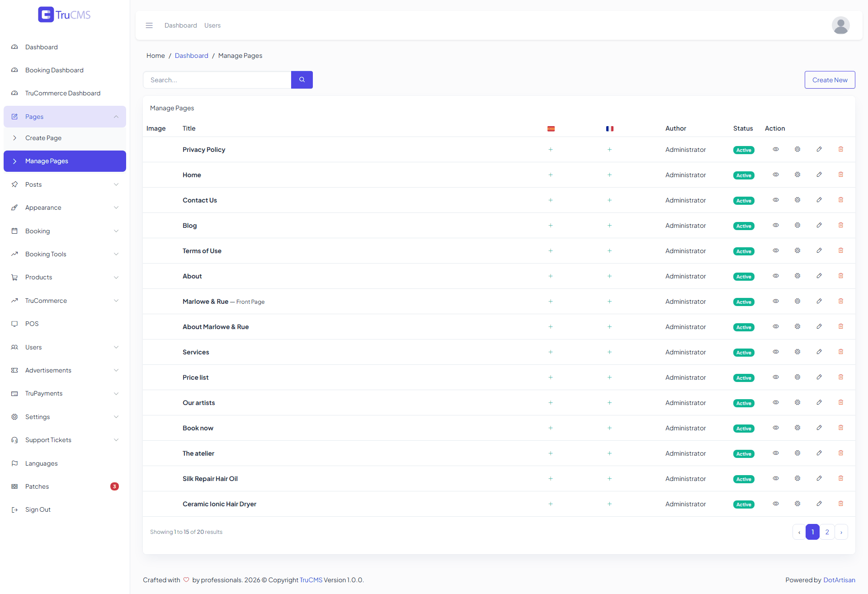The image size is (868, 594).
Task: Click the Create New button
Action: pyautogui.click(x=830, y=80)
